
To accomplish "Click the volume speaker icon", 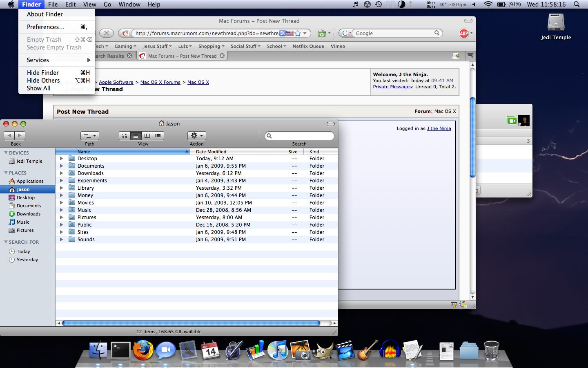I will pos(474,4).
